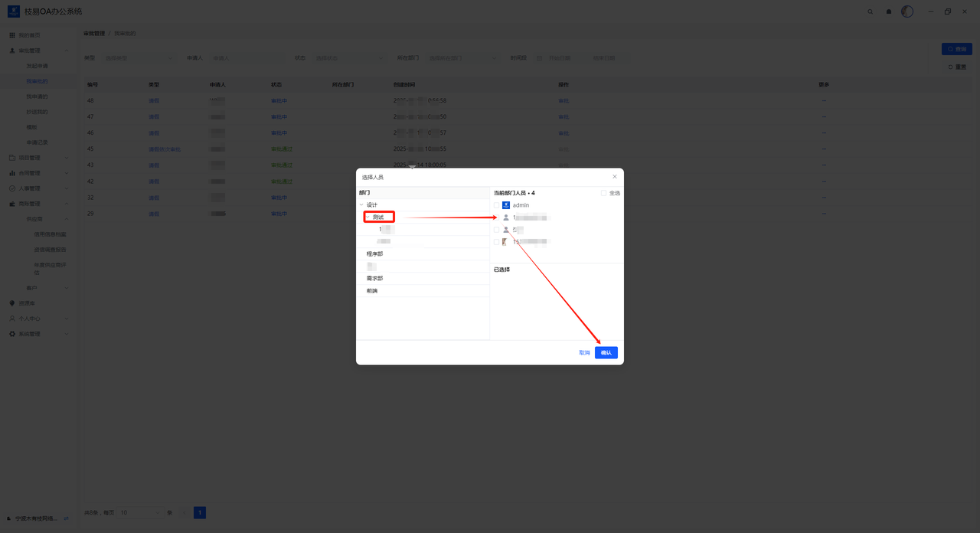This screenshot has width=980, height=533.
Task: Click the admin user avatar icon
Action: click(506, 205)
